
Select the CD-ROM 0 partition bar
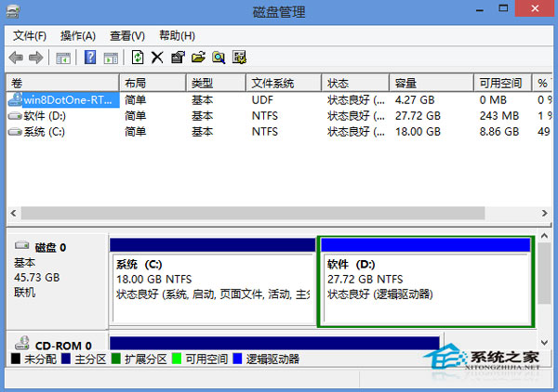click(274, 343)
